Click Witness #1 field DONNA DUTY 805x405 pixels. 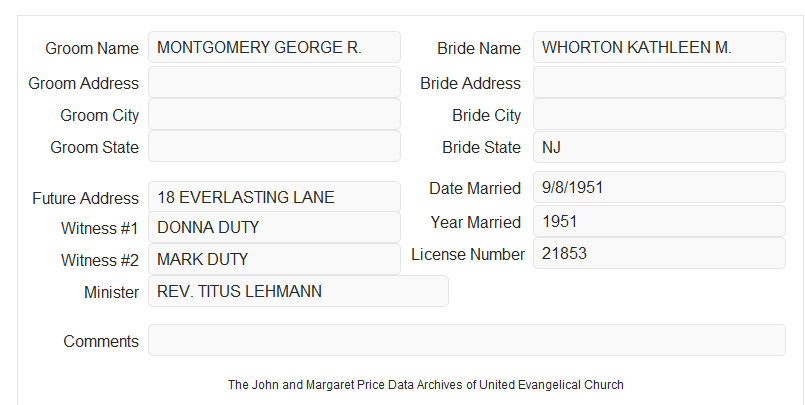pyautogui.click(x=274, y=227)
